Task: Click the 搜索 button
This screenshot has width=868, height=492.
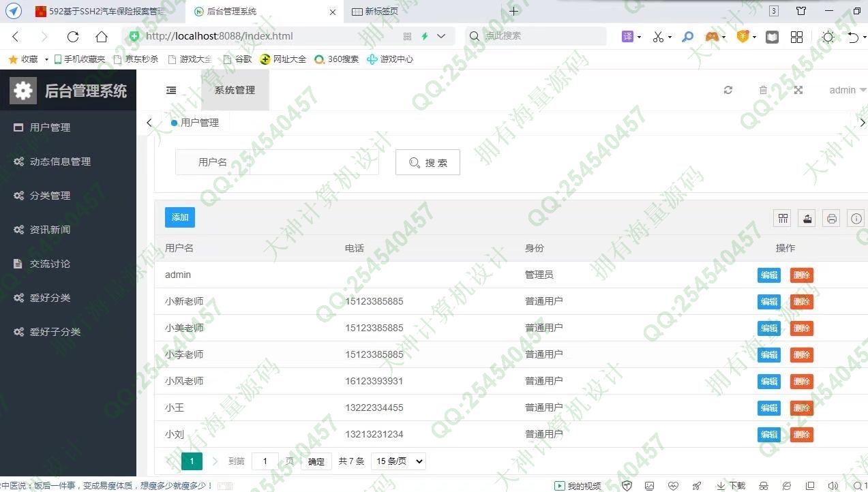Action: click(x=428, y=162)
